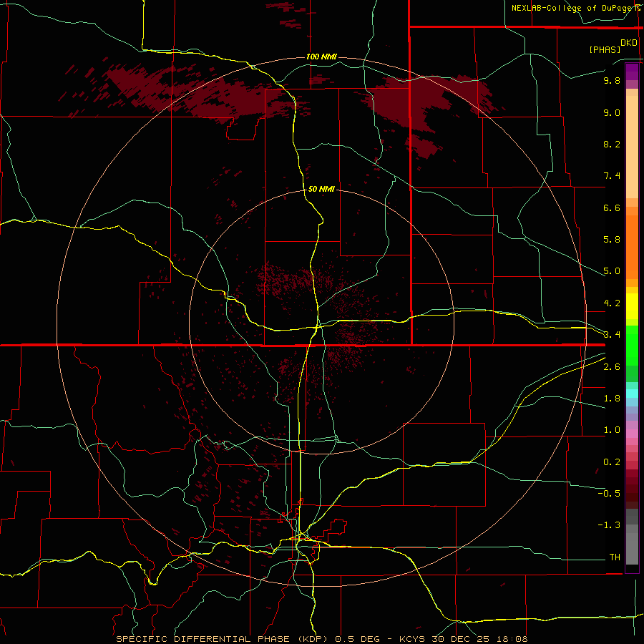This screenshot has height=644, width=644.
Task: Click the 0.2 scale value
Action: click(612, 462)
